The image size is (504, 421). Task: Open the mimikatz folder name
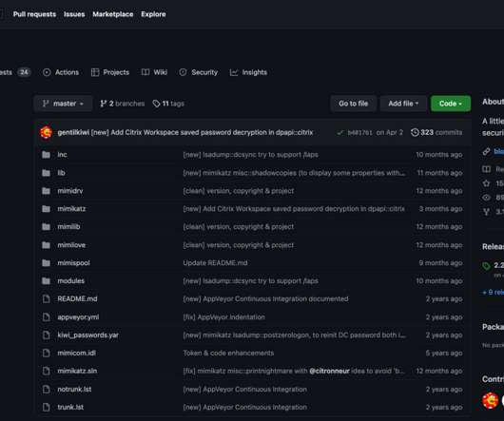click(x=71, y=209)
